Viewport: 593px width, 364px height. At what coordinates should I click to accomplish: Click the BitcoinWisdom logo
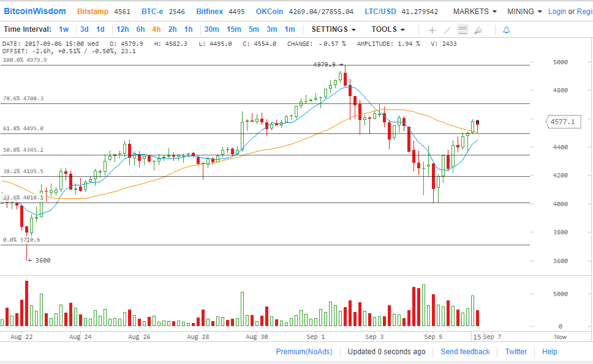pos(35,11)
